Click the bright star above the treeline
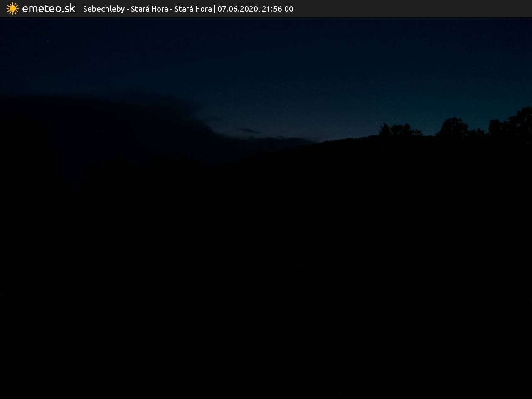The image size is (532, 399). point(377,123)
